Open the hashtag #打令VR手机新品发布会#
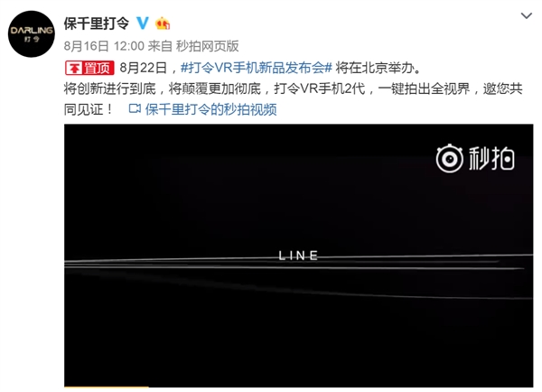 click(257, 68)
